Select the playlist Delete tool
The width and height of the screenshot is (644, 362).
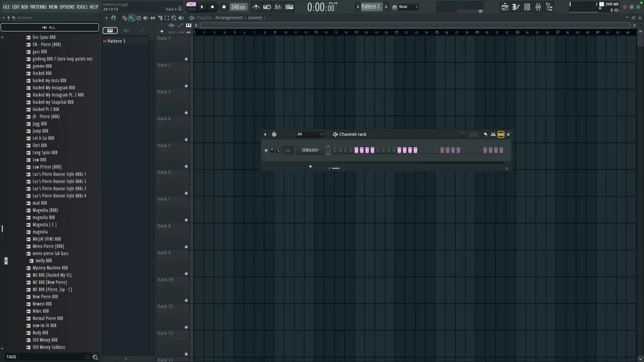pos(138,18)
